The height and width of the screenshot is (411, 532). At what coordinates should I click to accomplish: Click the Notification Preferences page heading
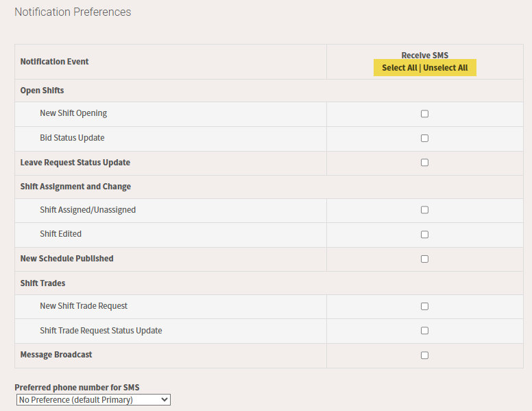point(73,12)
